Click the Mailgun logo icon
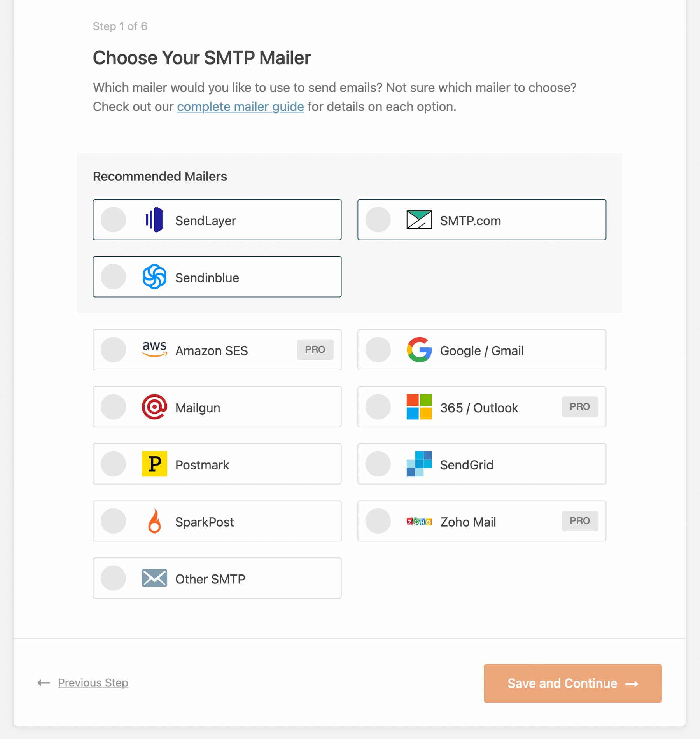The height and width of the screenshot is (739, 700). click(x=154, y=407)
